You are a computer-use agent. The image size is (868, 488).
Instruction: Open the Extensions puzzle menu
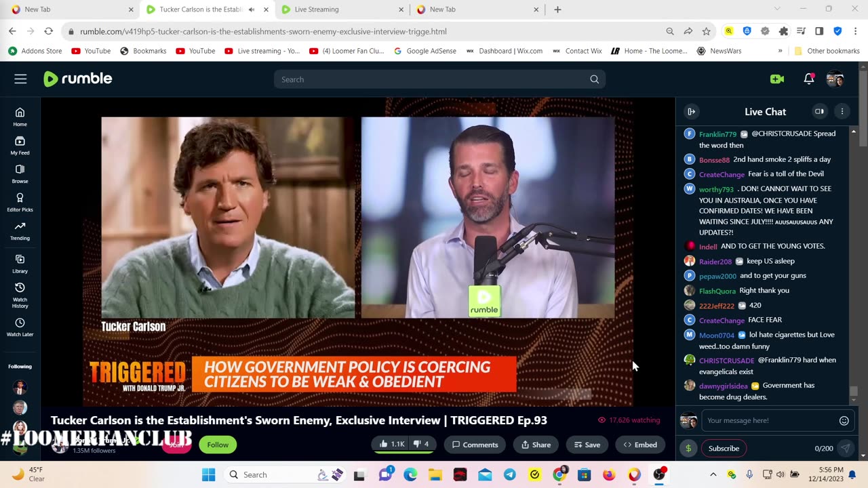784,31
